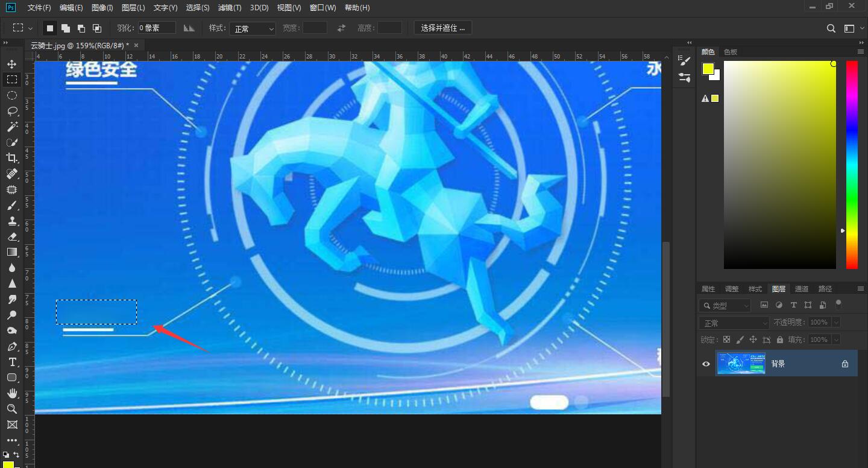Open the search icon in the options bar
This screenshot has height=468, width=868.
click(831, 28)
